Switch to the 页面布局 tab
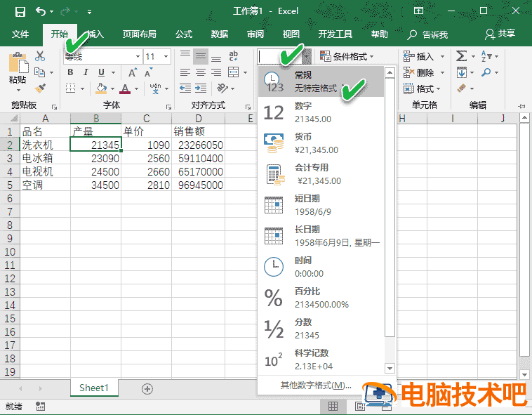Image resolution: width=532 pixels, height=415 pixels. 140,34
